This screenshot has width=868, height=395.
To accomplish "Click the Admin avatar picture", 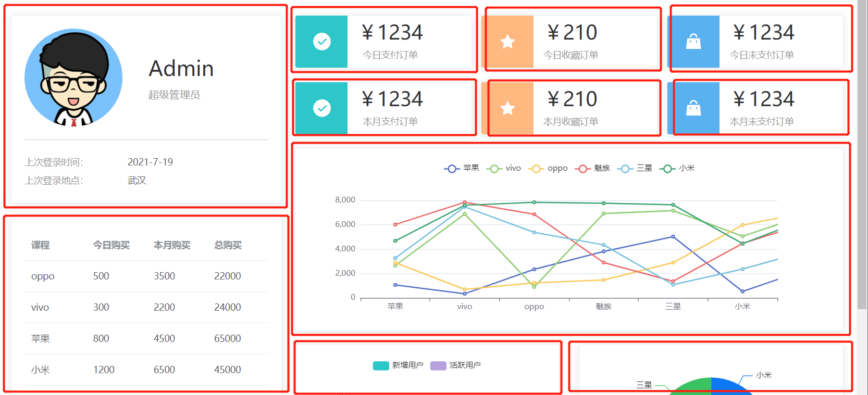I will (x=73, y=78).
